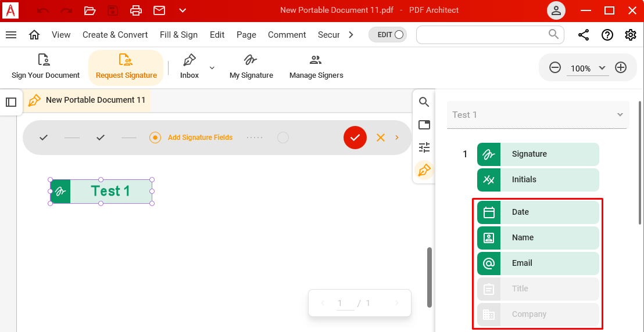Click the Share icon
This screenshot has height=332, width=644.
pos(584,35)
